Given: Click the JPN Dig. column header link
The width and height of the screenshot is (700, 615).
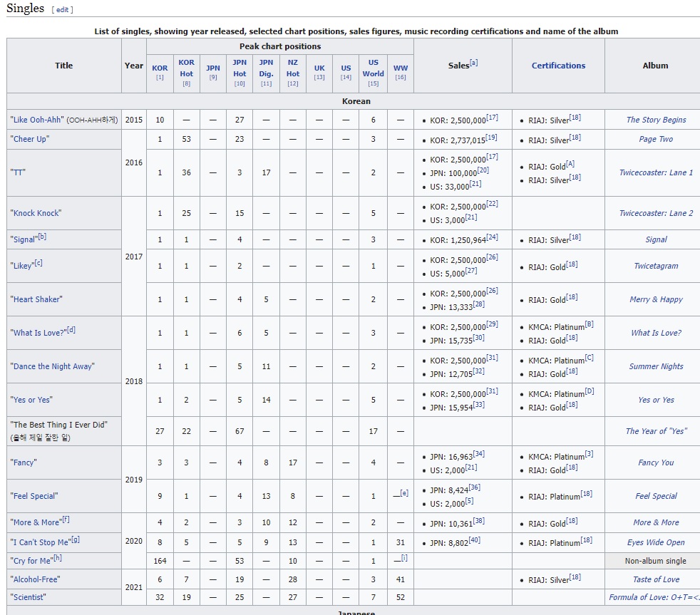Looking at the screenshot, I should point(266,68).
